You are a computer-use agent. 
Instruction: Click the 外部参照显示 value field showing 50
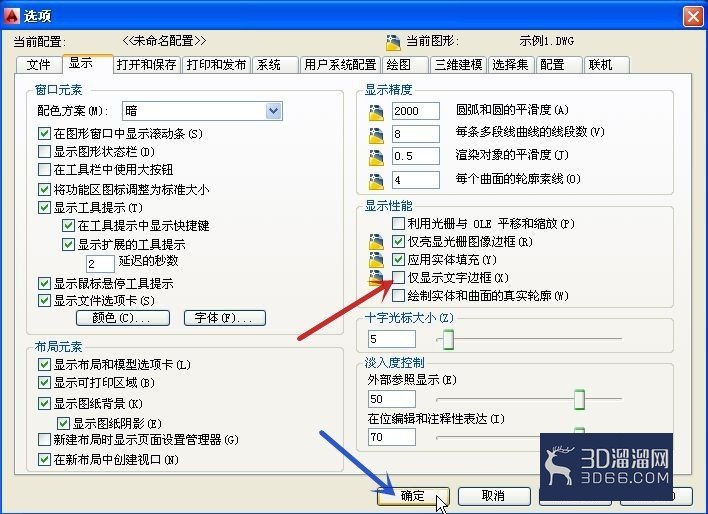[x=391, y=399]
